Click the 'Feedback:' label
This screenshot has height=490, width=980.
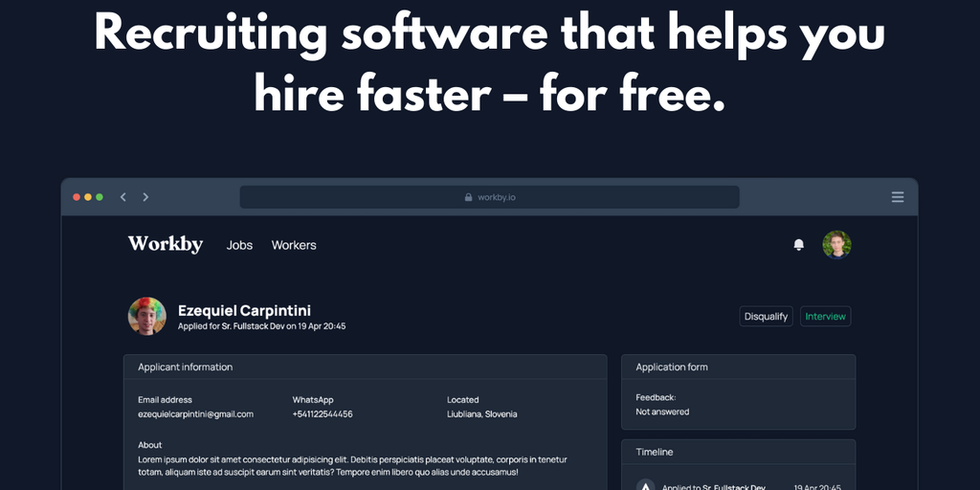click(x=657, y=397)
